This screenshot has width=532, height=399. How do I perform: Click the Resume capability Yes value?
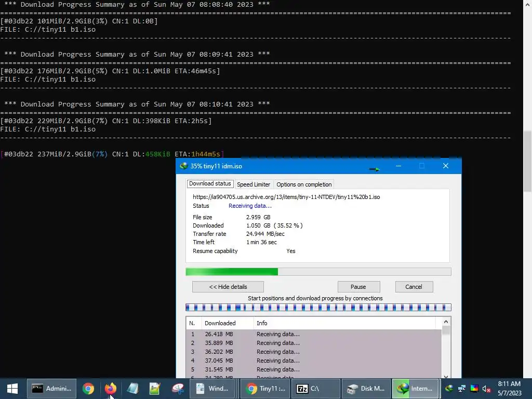[x=291, y=251]
